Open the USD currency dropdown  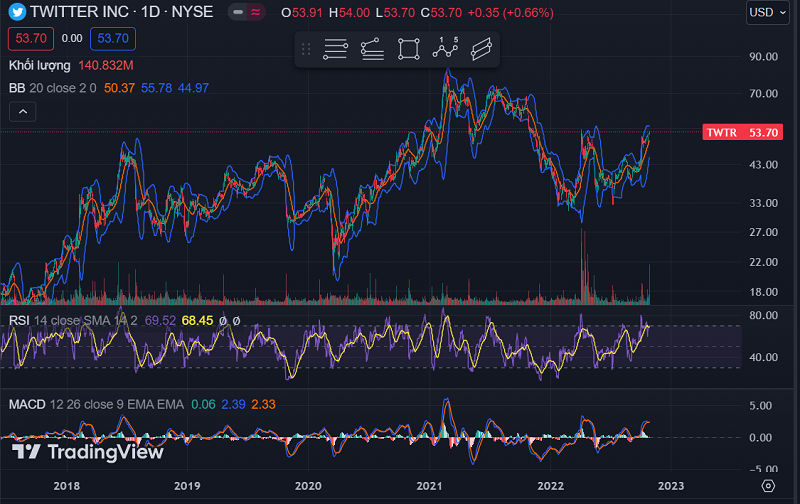pos(767,12)
